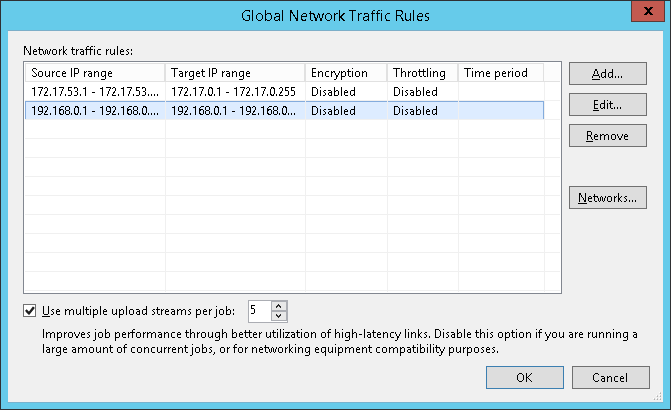Viewport: 671px width, 410px height.
Task: Click the Encryption Disabled cell in the 172.17.53.1 row
Action: [346, 92]
